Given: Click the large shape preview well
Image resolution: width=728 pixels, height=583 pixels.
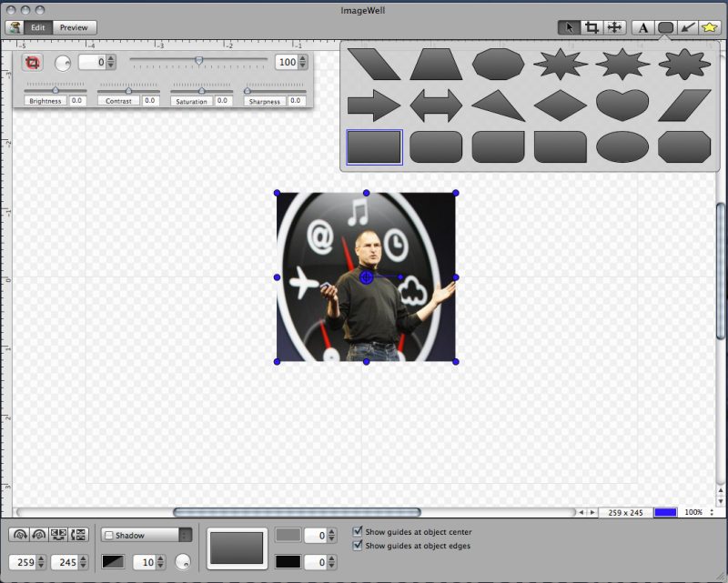Looking at the screenshot, I should 237,548.
